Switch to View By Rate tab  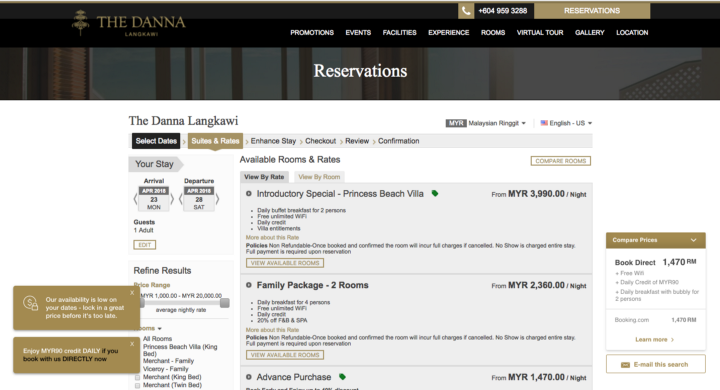click(264, 177)
